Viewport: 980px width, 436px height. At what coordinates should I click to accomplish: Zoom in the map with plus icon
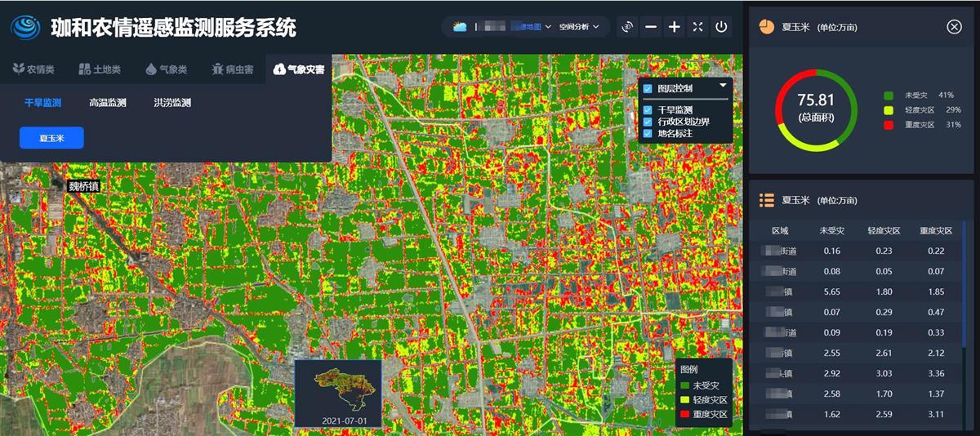[x=675, y=27]
